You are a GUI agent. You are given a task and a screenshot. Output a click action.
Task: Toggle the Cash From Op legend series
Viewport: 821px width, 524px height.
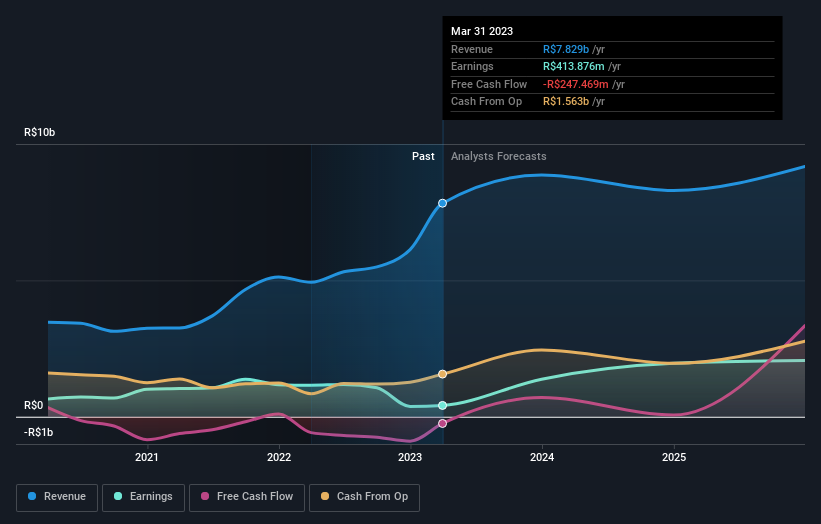[364, 497]
